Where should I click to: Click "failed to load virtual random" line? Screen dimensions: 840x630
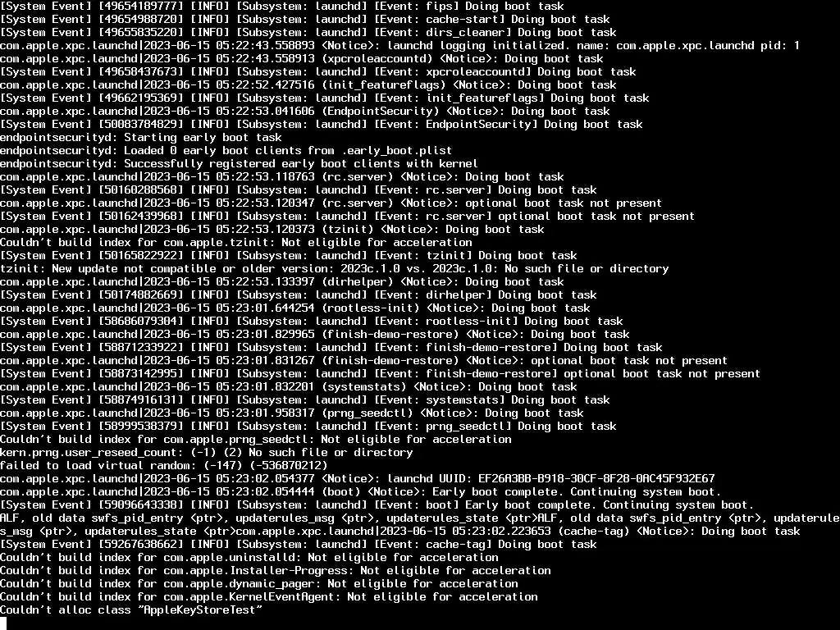(x=164, y=466)
